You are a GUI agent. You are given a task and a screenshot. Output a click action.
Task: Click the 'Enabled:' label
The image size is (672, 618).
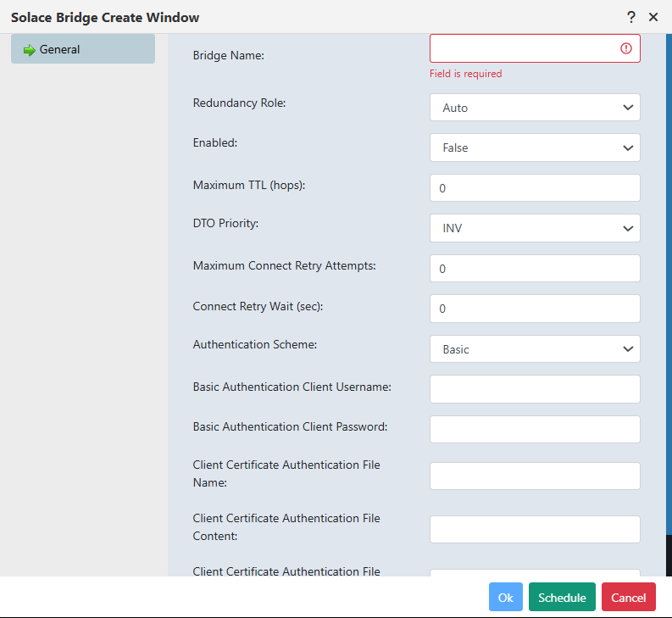click(x=214, y=142)
